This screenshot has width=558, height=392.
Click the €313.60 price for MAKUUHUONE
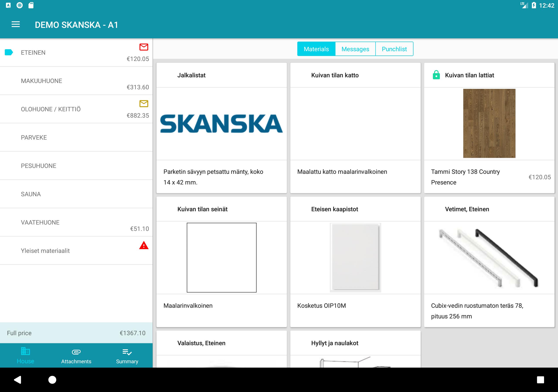[138, 87]
